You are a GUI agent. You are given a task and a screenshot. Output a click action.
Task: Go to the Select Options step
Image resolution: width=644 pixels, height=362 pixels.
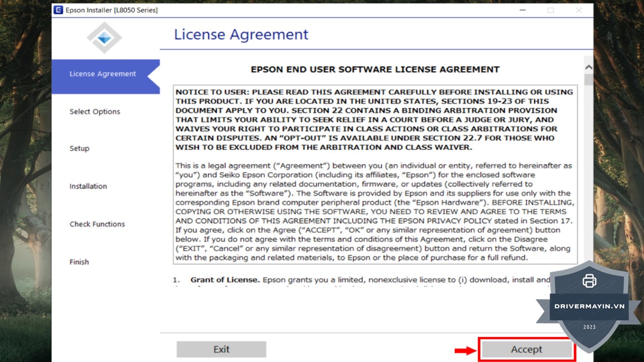coord(95,112)
